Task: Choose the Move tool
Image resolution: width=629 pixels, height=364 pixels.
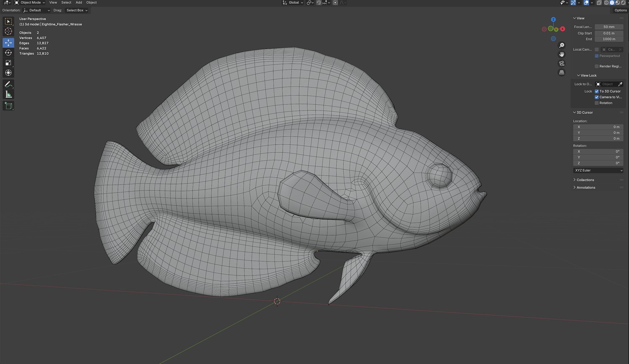Action: click(x=8, y=43)
